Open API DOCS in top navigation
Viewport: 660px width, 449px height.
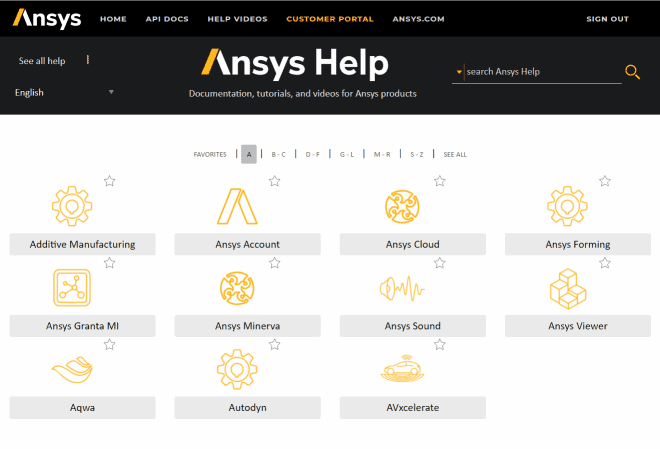pyautogui.click(x=167, y=19)
